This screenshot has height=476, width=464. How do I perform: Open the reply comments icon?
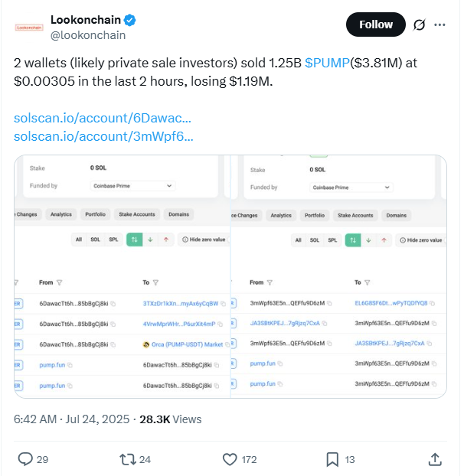point(25,458)
